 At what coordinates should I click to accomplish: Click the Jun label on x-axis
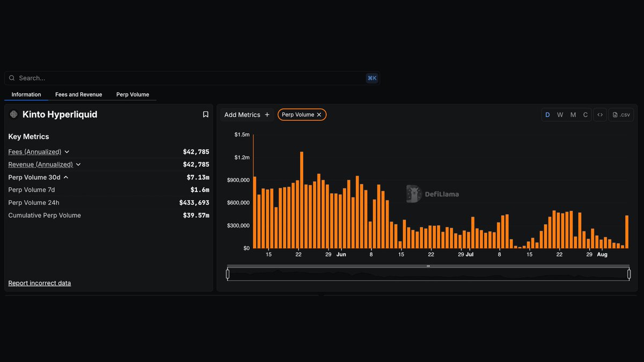[x=341, y=255]
